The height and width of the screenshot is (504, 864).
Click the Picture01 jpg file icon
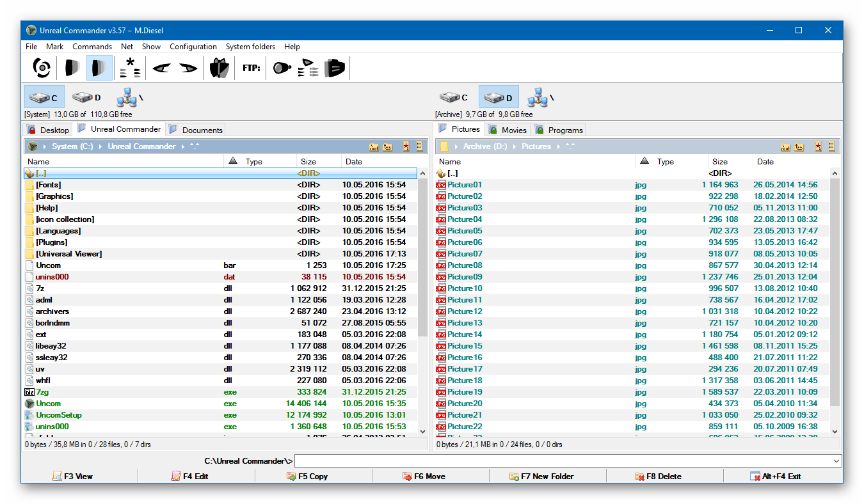click(440, 185)
